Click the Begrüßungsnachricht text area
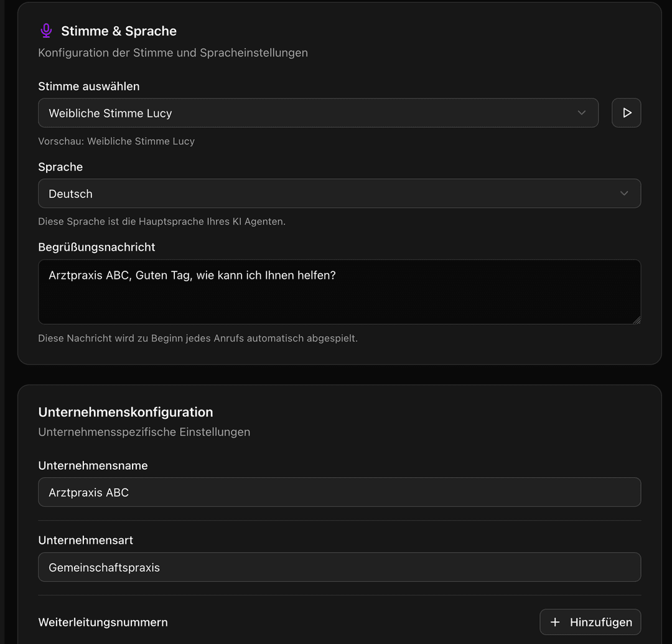Screen dimensions: 672x644 click(x=340, y=291)
